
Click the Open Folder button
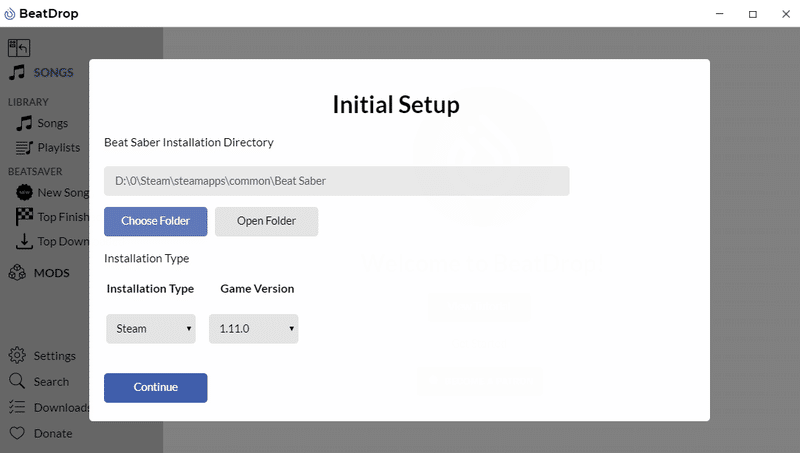coord(266,221)
